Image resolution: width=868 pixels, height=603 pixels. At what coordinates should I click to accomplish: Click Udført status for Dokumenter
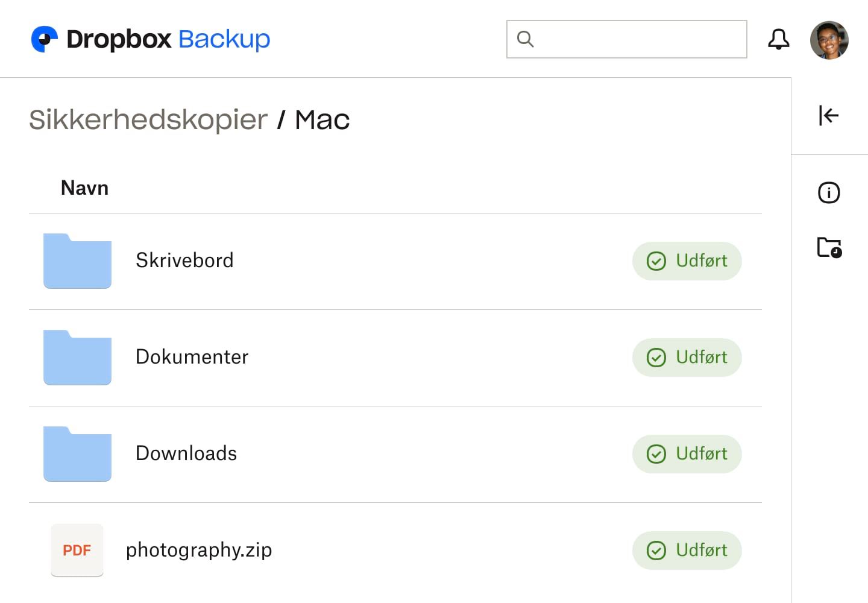pos(687,358)
